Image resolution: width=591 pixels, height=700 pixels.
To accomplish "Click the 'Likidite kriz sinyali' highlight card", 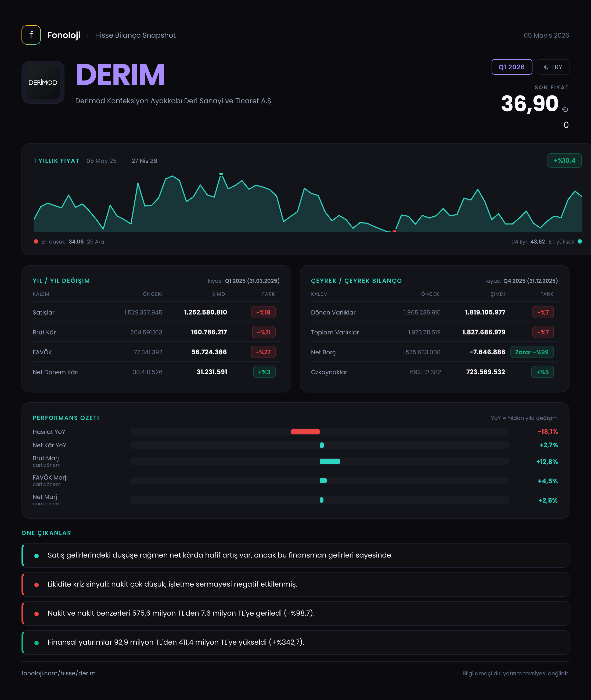I will (x=295, y=584).
